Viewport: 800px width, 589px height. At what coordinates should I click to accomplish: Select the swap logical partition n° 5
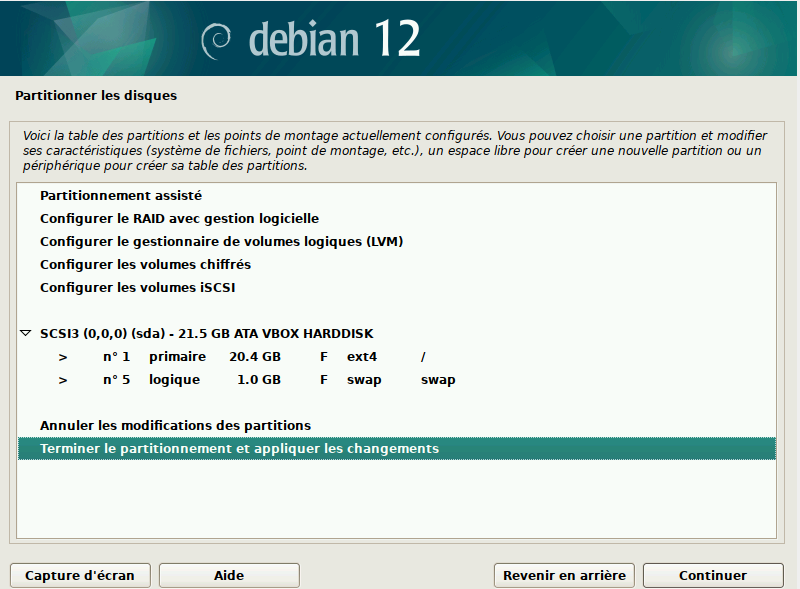250,379
